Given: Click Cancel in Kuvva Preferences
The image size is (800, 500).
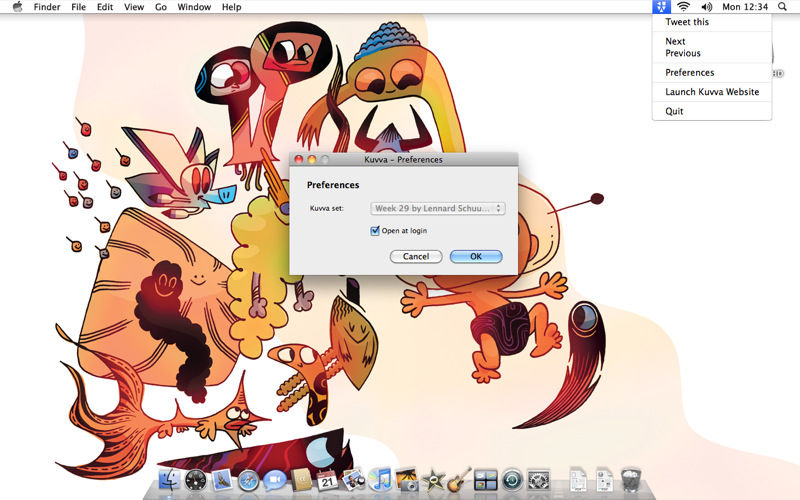Looking at the screenshot, I should [416, 257].
